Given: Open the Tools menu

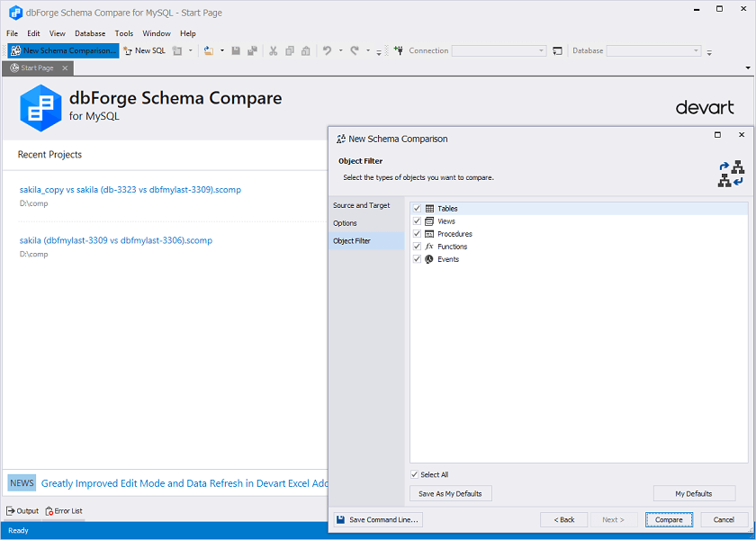Looking at the screenshot, I should tap(124, 33).
